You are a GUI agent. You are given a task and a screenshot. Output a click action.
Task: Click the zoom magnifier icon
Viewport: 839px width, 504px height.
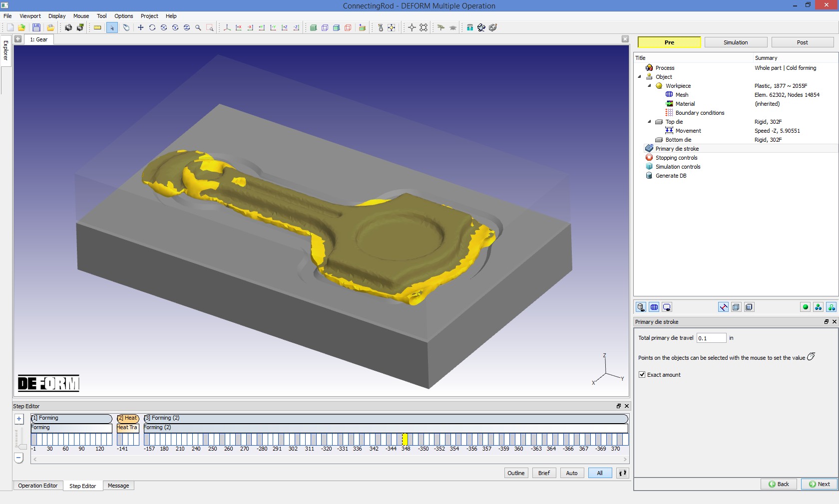pos(198,27)
